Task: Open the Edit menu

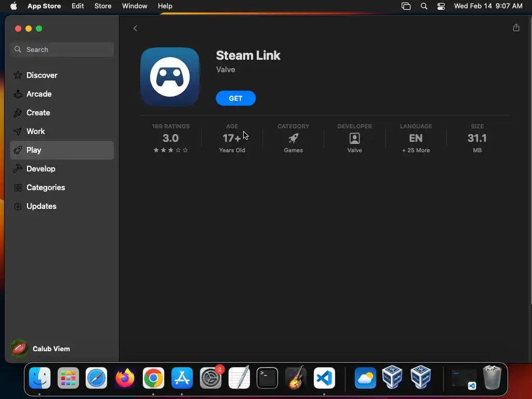Action: [x=78, y=6]
